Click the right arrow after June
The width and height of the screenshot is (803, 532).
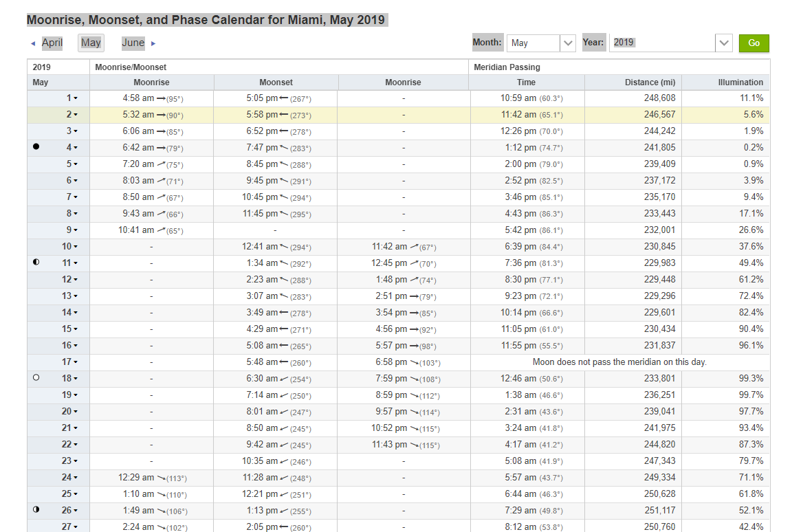[153, 43]
